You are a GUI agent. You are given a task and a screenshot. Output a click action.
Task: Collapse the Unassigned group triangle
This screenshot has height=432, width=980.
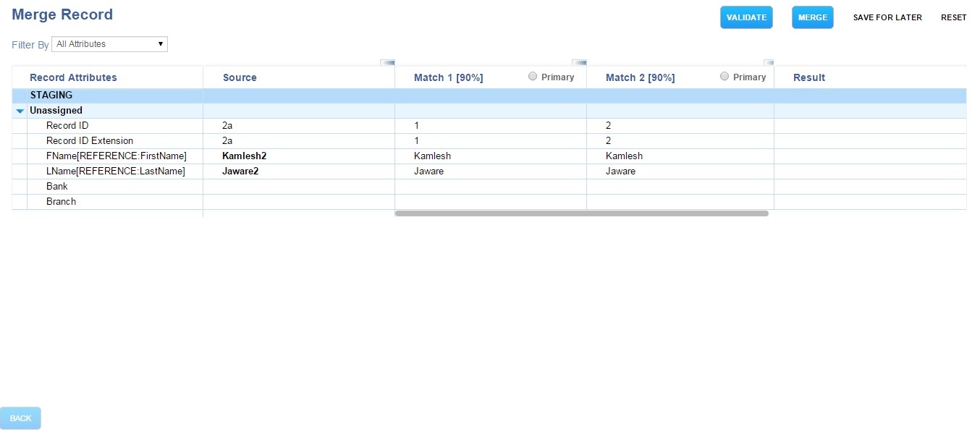20,111
